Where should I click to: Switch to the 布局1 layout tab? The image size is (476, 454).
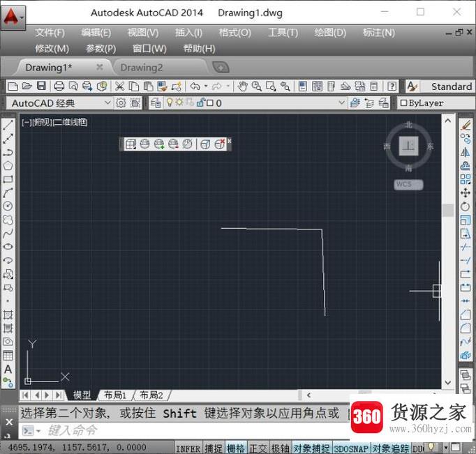click(115, 395)
